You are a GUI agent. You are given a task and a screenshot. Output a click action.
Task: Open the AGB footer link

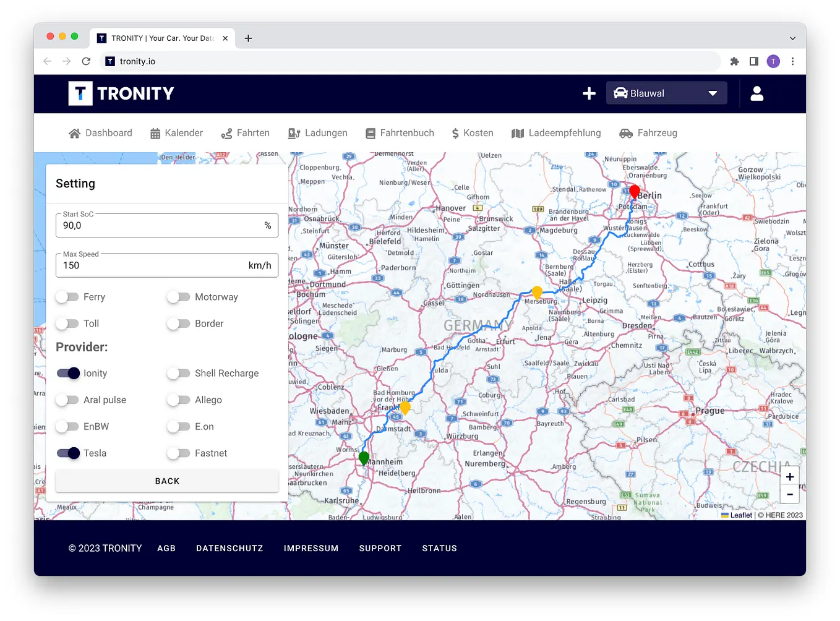(x=166, y=548)
